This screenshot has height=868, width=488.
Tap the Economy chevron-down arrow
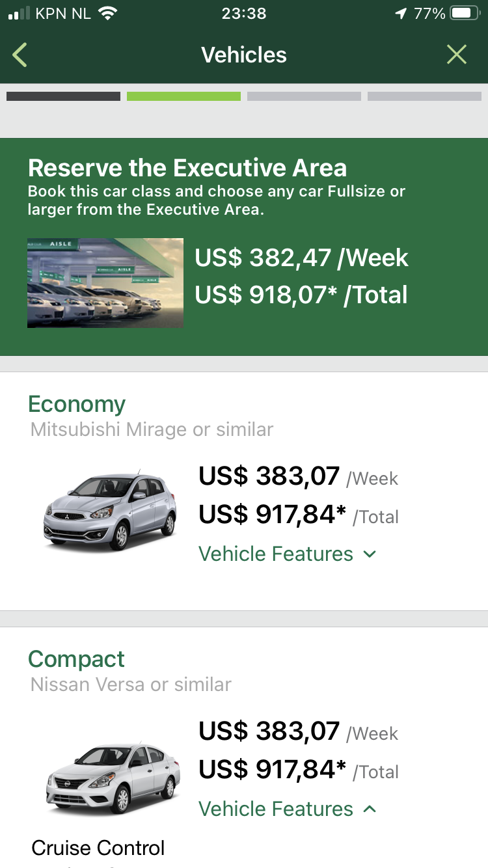click(370, 554)
